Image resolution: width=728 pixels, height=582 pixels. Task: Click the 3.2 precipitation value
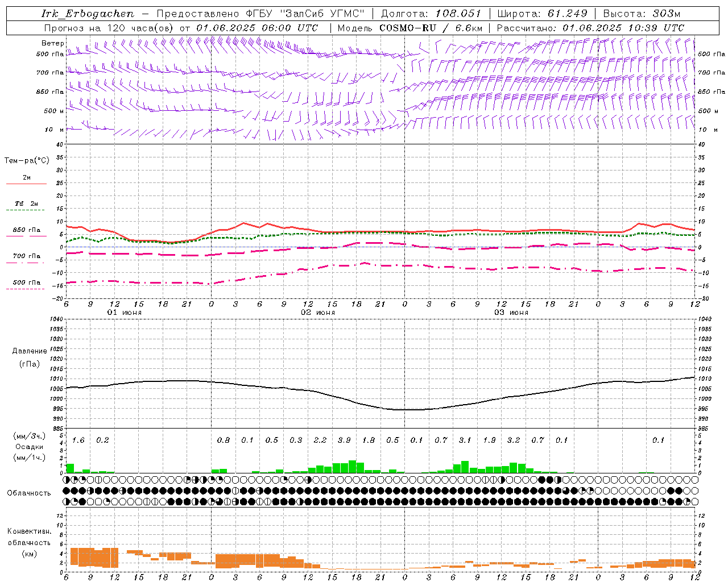(x=514, y=440)
